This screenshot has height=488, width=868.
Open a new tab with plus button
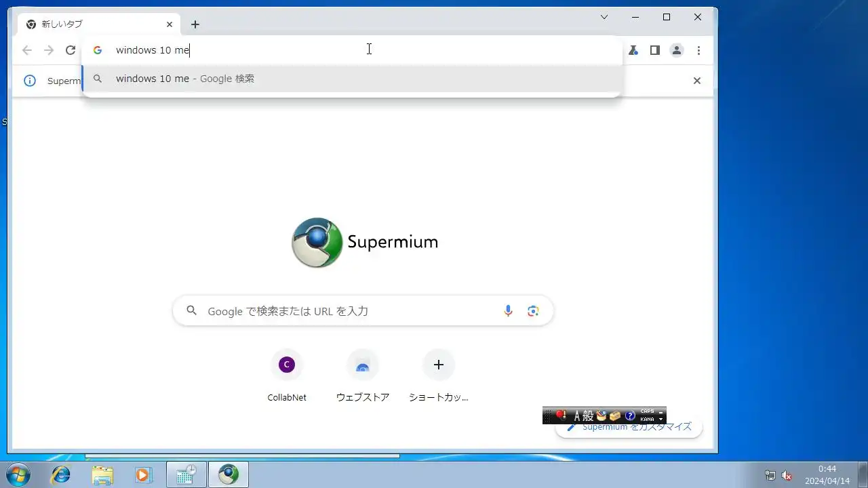click(x=195, y=24)
